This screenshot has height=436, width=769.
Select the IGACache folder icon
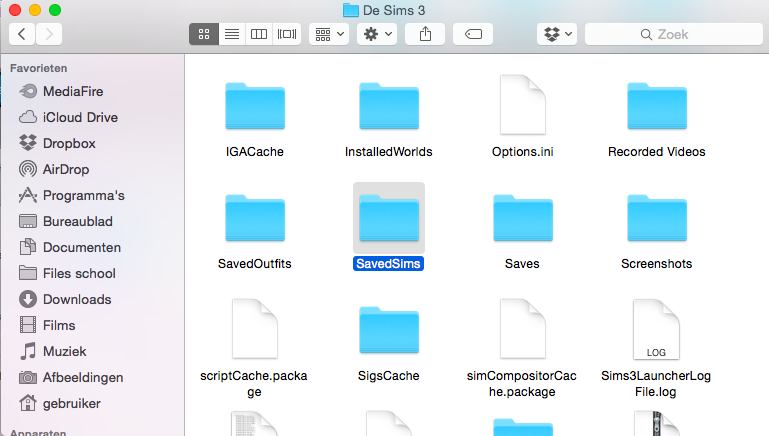click(x=255, y=106)
